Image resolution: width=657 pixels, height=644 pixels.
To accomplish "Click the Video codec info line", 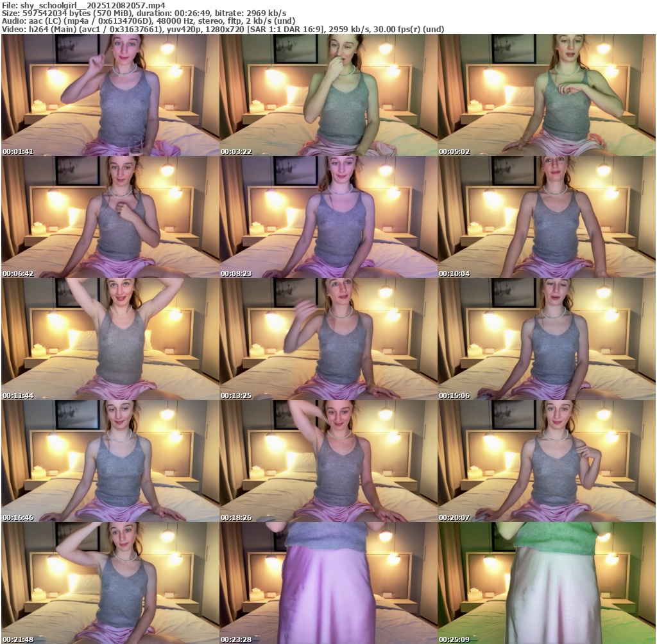I will pyautogui.click(x=223, y=30).
